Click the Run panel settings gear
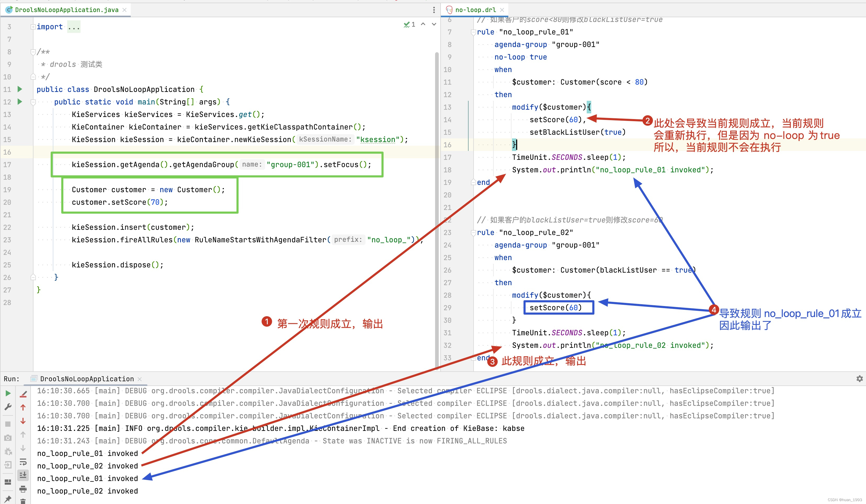866x504 pixels. coord(859,379)
